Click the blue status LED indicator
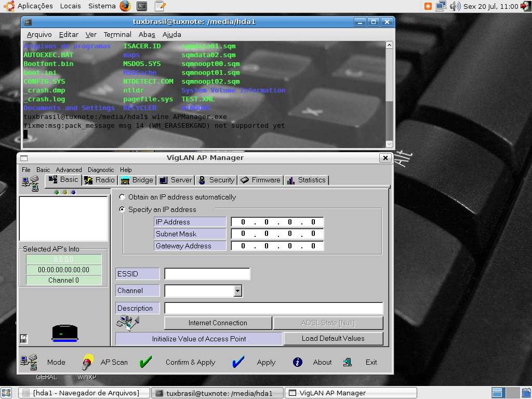The width and height of the screenshot is (532, 399). 74,192
